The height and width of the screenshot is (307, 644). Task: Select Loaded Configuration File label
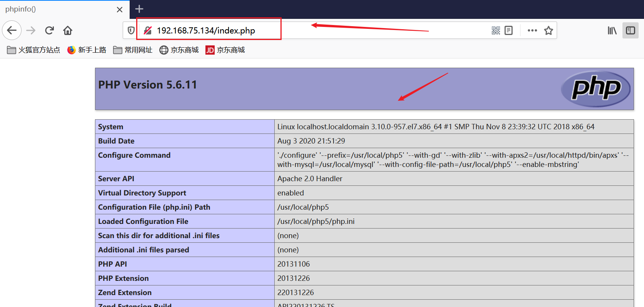coord(143,221)
